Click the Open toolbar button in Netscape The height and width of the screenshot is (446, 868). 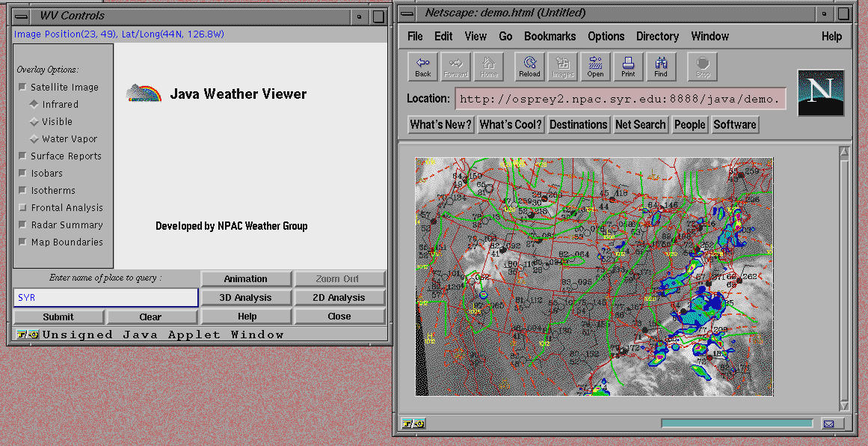pos(596,67)
